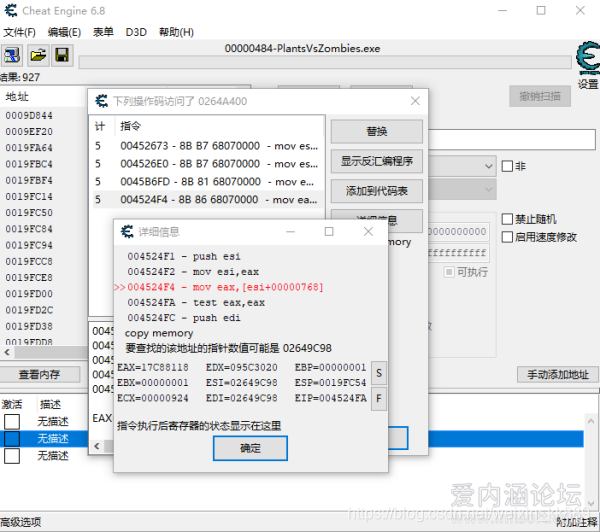The height and width of the screenshot is (532, 600).
Task: Click the 查看内存 button
Action: pos(39,374)
